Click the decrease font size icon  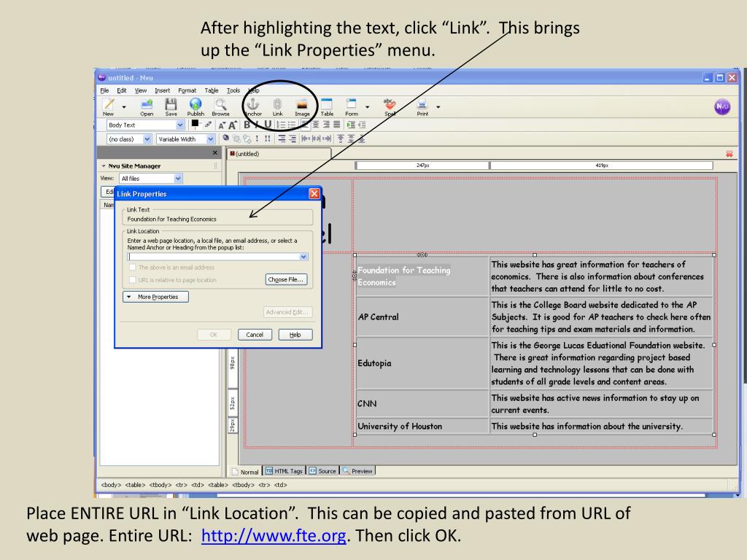click(222, 125)
